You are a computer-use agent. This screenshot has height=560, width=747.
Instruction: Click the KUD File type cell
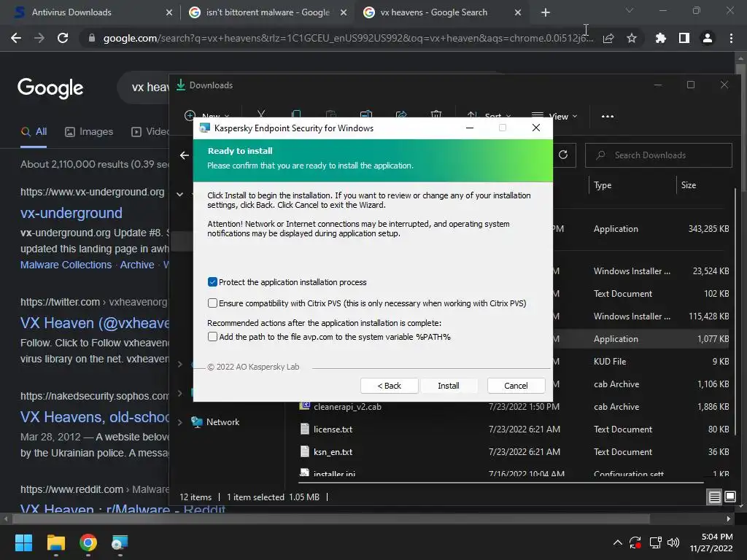[610, 362]
